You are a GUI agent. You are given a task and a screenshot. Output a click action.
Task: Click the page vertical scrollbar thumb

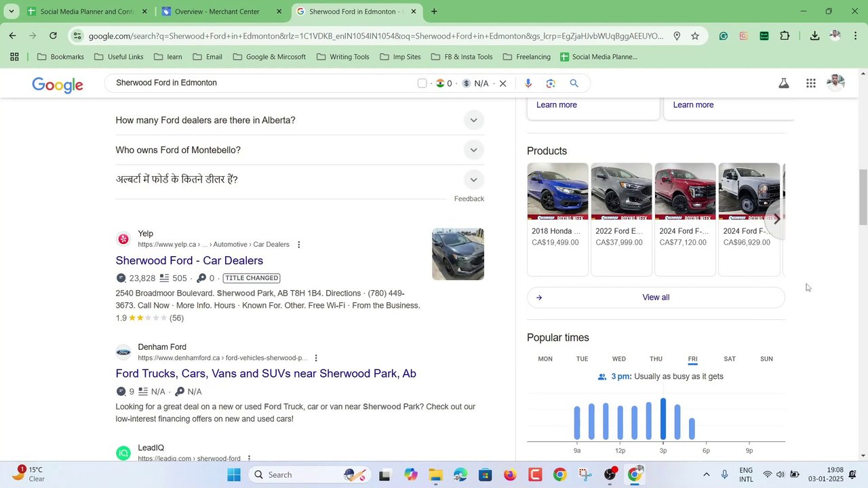(863, 197)
